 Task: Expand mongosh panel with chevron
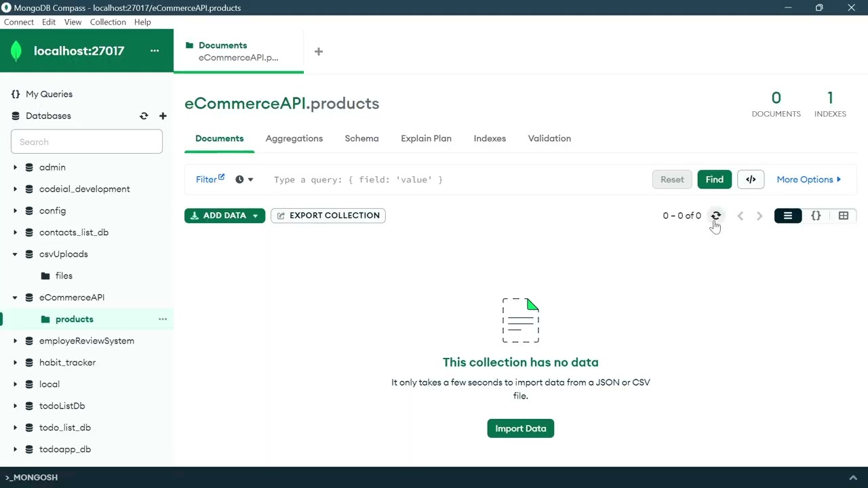point(853,477)
